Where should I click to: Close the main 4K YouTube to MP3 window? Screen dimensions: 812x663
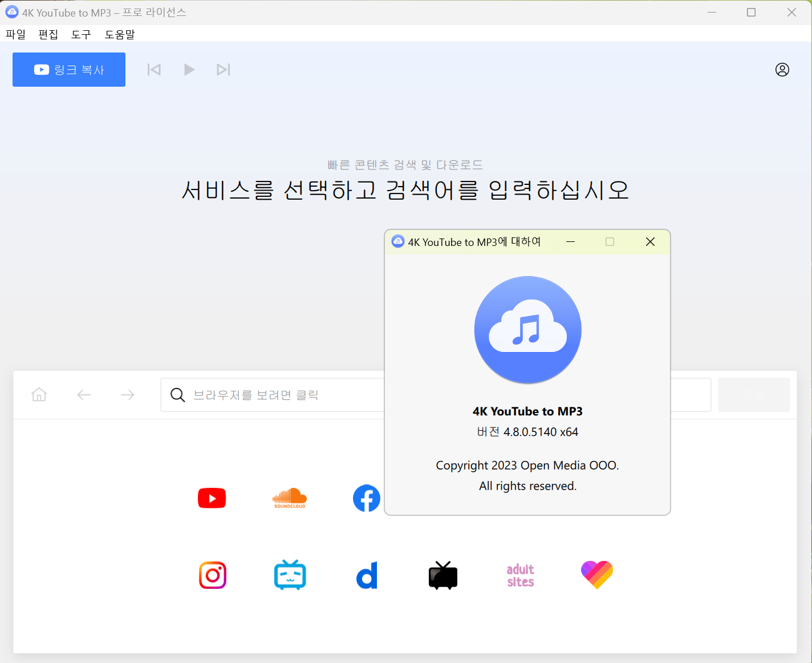[x=791, y=13]
